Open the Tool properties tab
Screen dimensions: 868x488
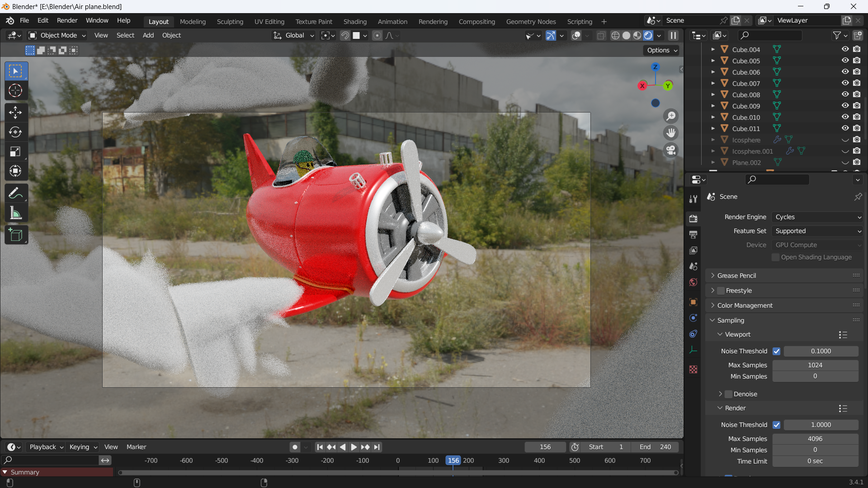pyautogui.click(x=693, y=199)
